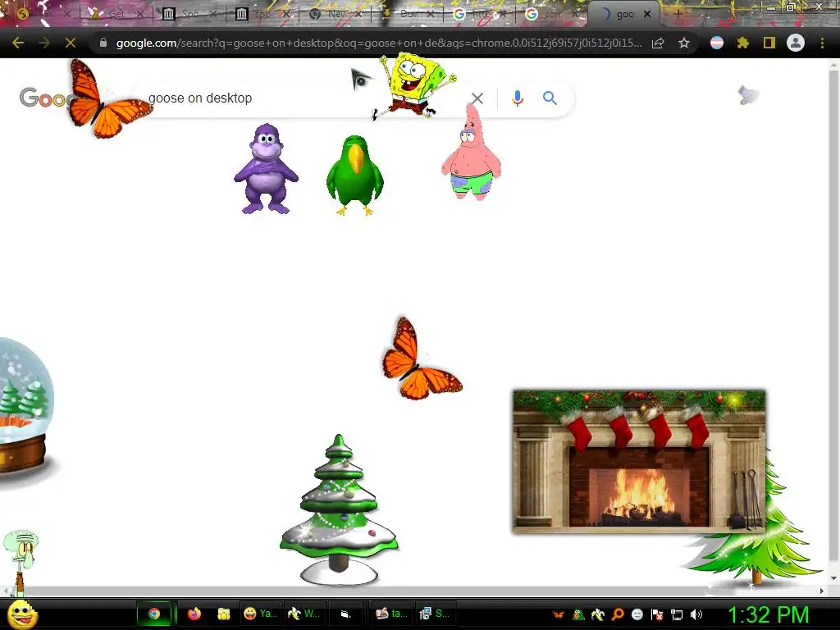This screenshot has width=840, height=630.
Task: Close the active "goo" tab
Action: click(647, 15)
